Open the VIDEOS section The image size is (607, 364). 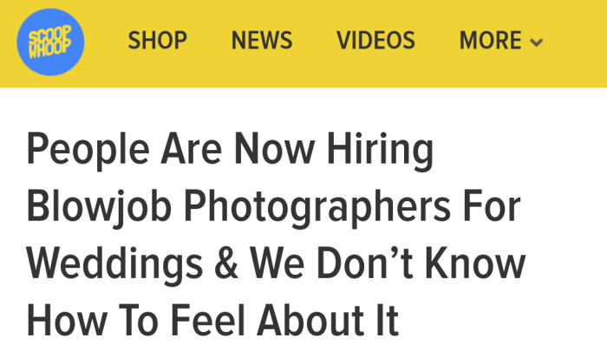[375, 41]
